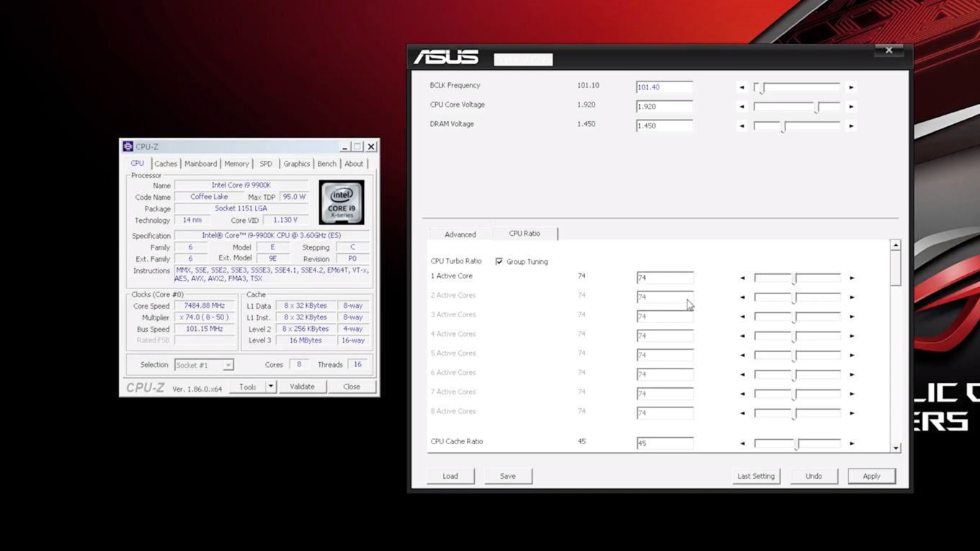Click the scroll down arrow of ratio list
The width and height of the screenshot is (980, 551).
coord(896,448)
